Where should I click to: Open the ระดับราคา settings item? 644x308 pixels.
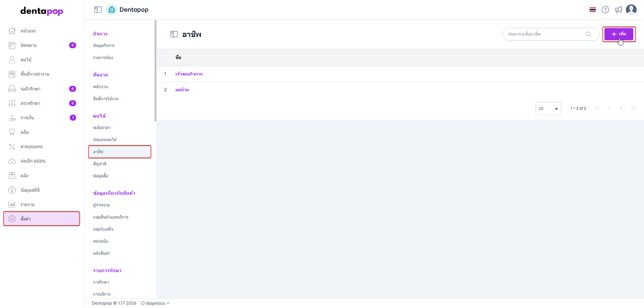(x=102, y=127)
